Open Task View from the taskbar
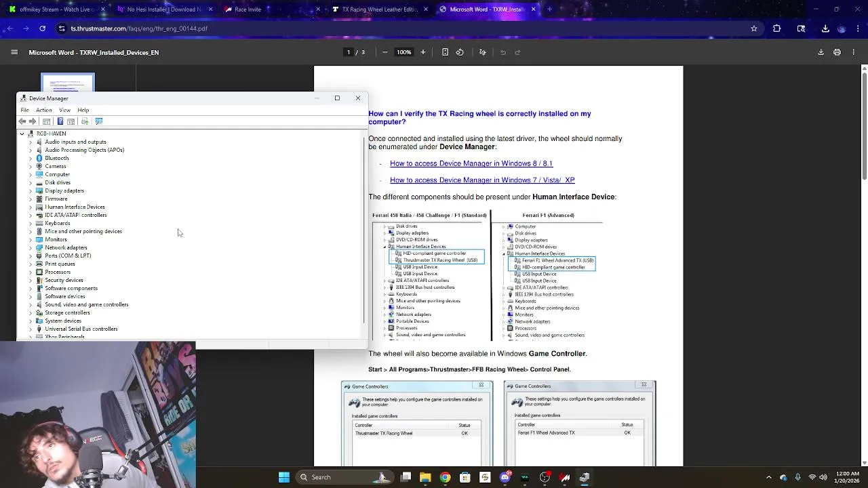The width and height of the screenshot is (868, 488). click(x=406, y=477)
